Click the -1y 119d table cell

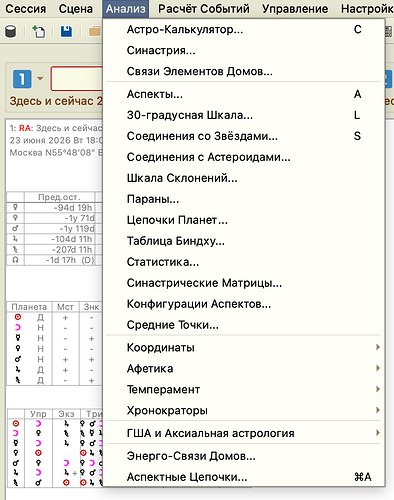59,229
